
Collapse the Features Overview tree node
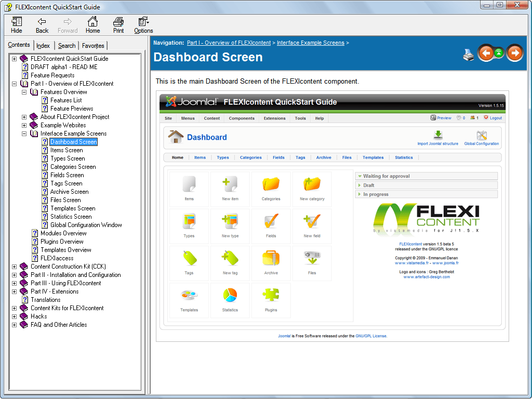coord(24,92)
